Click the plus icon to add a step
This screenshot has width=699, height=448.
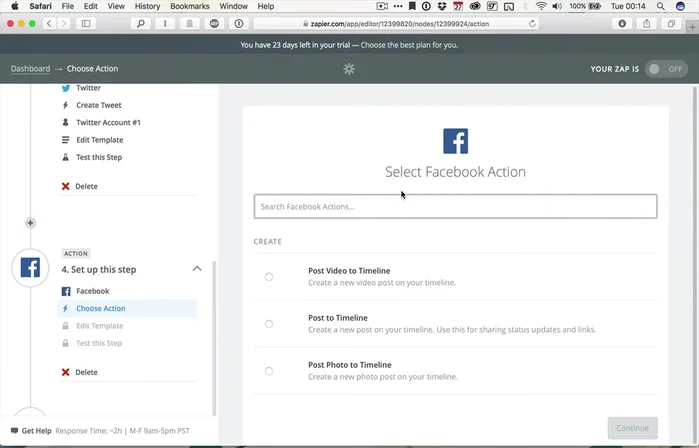pos(30,223)
